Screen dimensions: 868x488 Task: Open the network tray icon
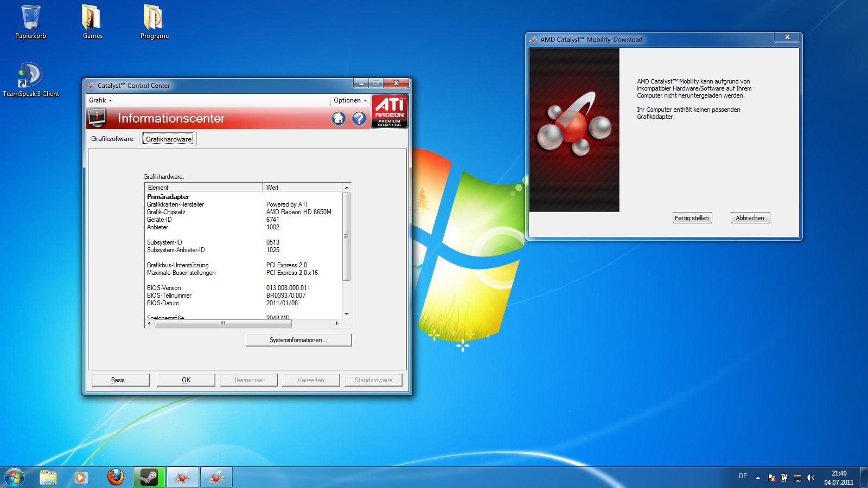click(x=797, y=478)
